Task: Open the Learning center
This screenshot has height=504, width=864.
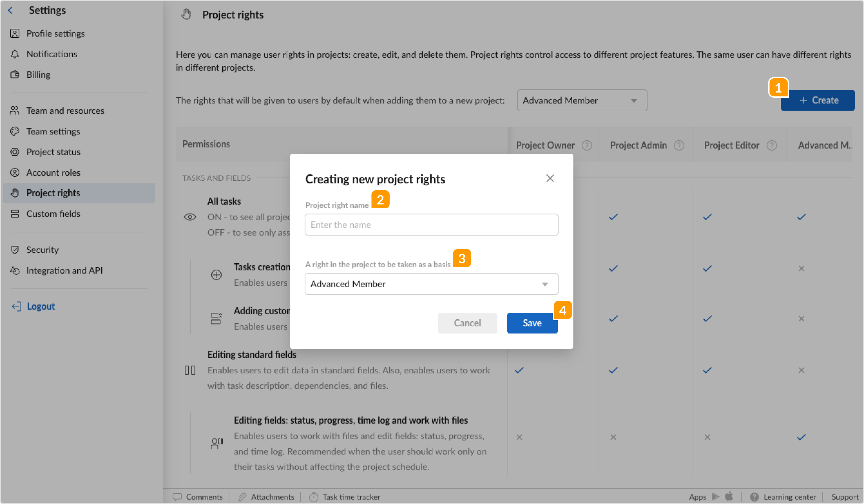Action: pos(783,497)
